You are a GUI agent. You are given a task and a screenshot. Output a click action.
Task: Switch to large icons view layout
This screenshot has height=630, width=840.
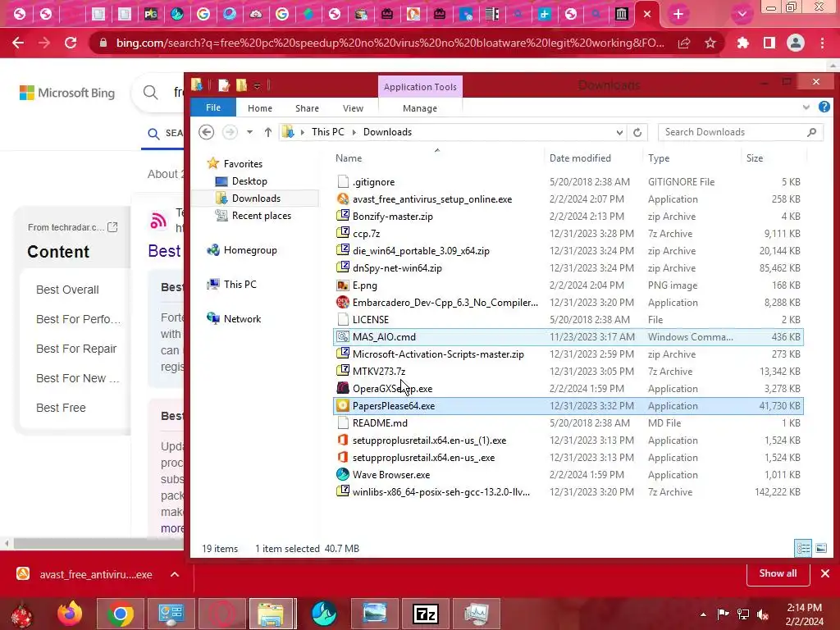point(820,548)
